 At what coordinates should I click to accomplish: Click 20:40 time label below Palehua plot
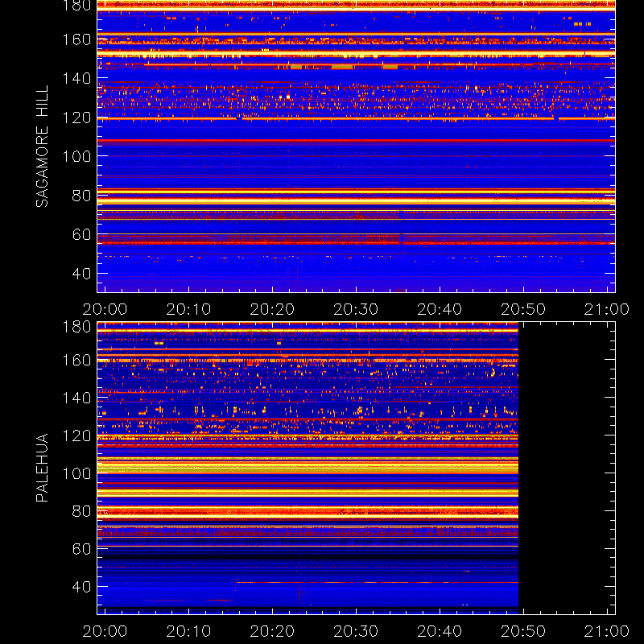coord(440,631)
